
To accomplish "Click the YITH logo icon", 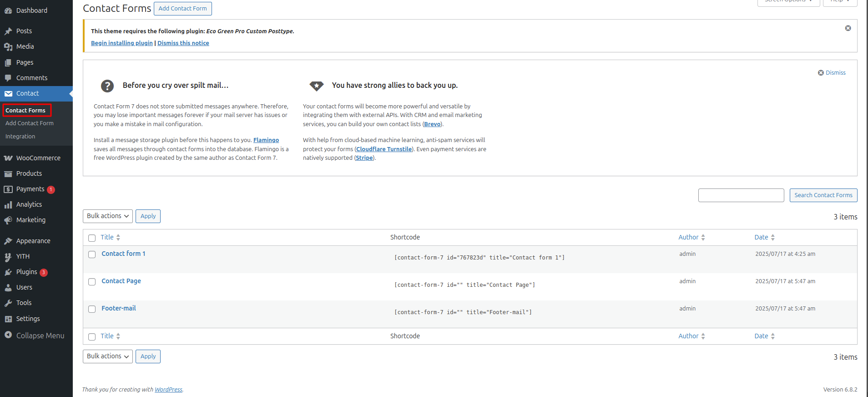I will coord(8,257).
